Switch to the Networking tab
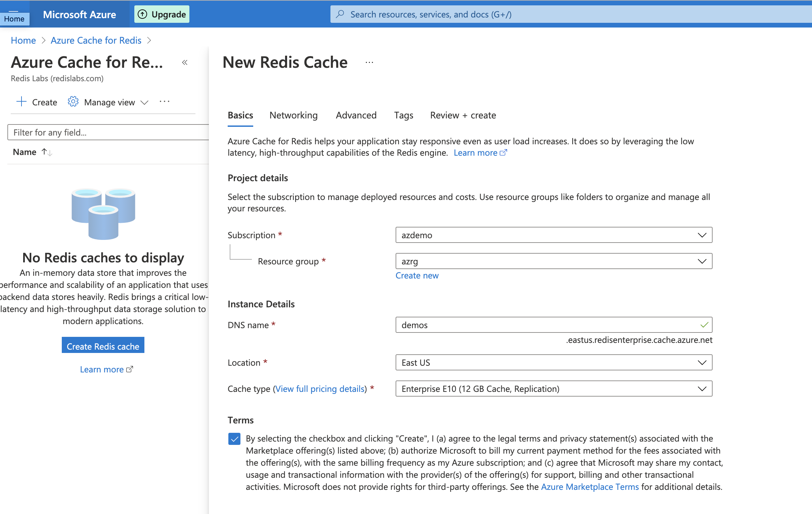Image resolution: width=812 pixels, height=514 pixels. pos(294,115)
